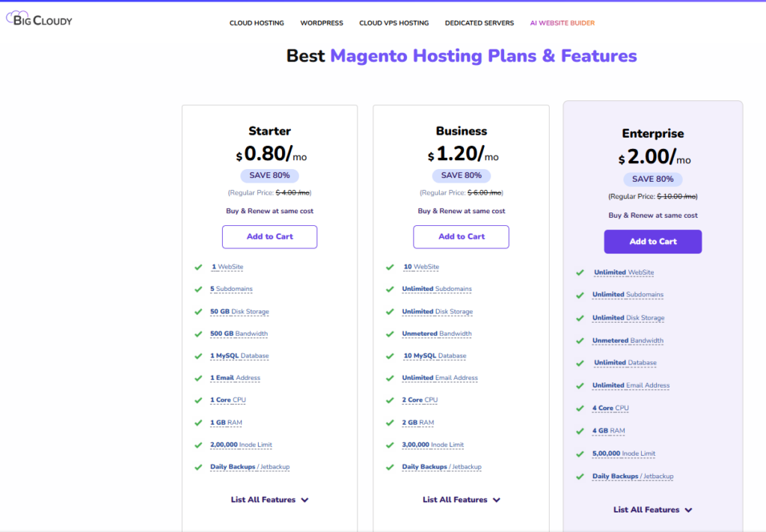The height and width of the screenshot is (532, 766).
Task: Expand List All Features under Enterprise
Action: coord(652,510)
